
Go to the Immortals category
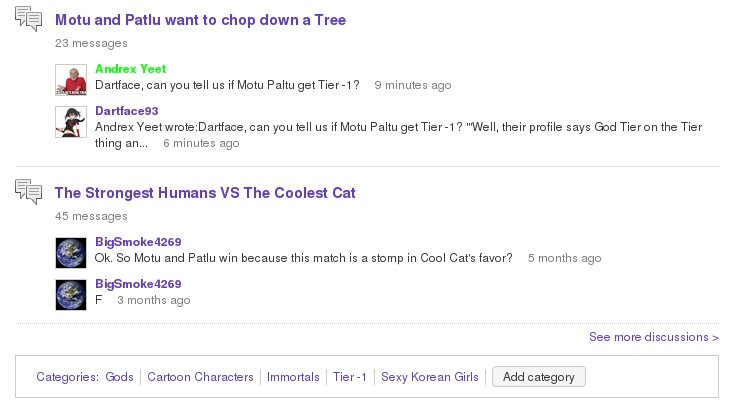(293, 377)
